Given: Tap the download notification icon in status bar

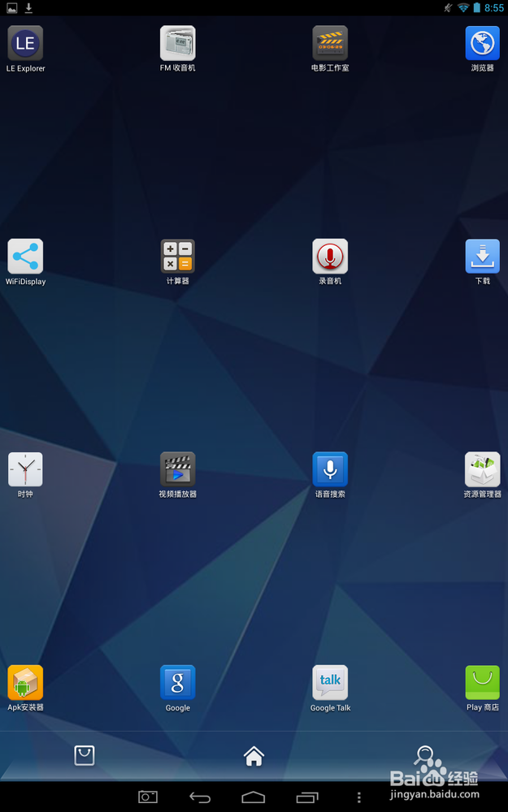Looking at the screenshot, I should (29, 8).
